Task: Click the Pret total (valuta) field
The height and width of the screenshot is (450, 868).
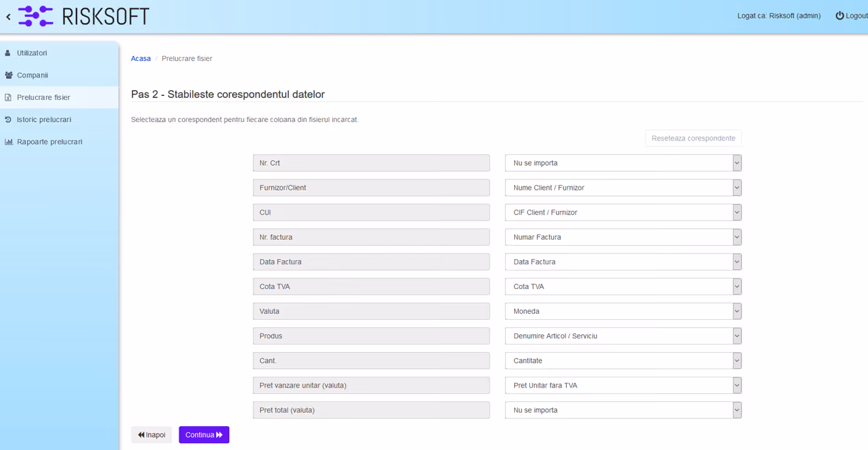Action: 371,410
